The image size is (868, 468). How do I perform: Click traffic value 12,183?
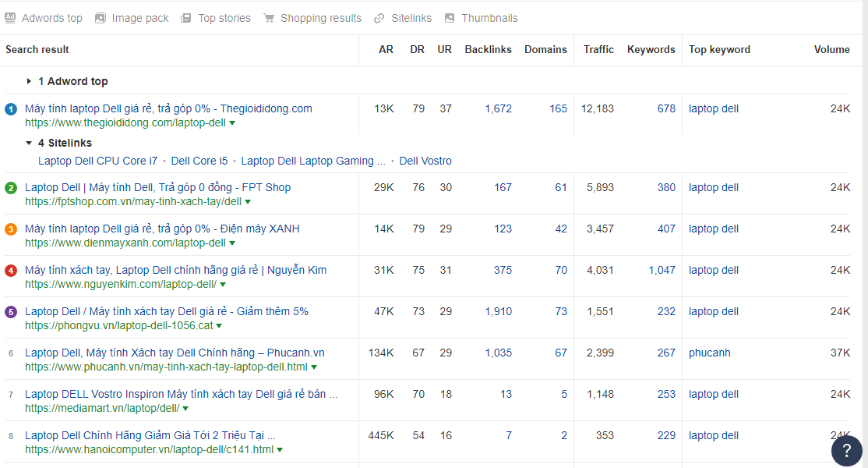coord(598,108)
